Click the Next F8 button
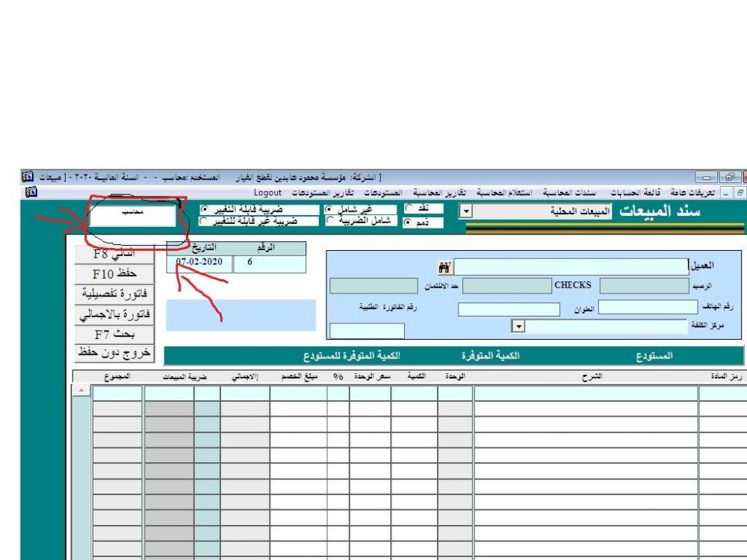 click(114, 254)
